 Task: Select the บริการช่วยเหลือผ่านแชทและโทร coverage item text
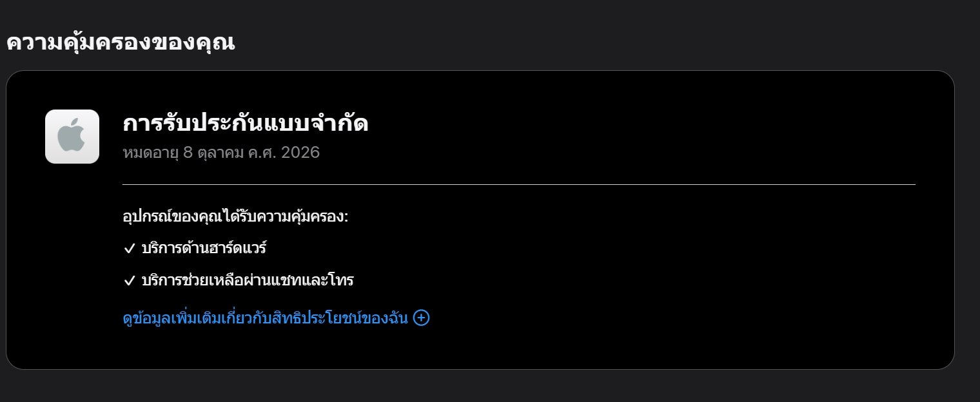(x=248, y=281)
